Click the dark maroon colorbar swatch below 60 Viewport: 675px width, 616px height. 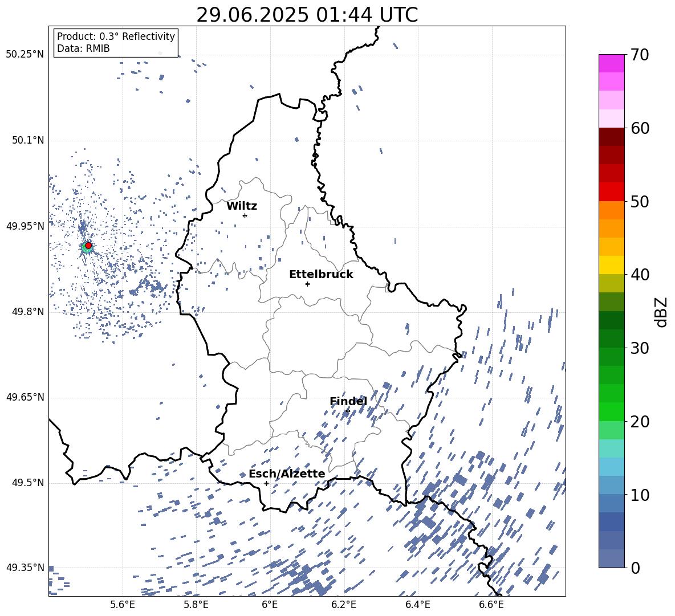tap(611, 137)
